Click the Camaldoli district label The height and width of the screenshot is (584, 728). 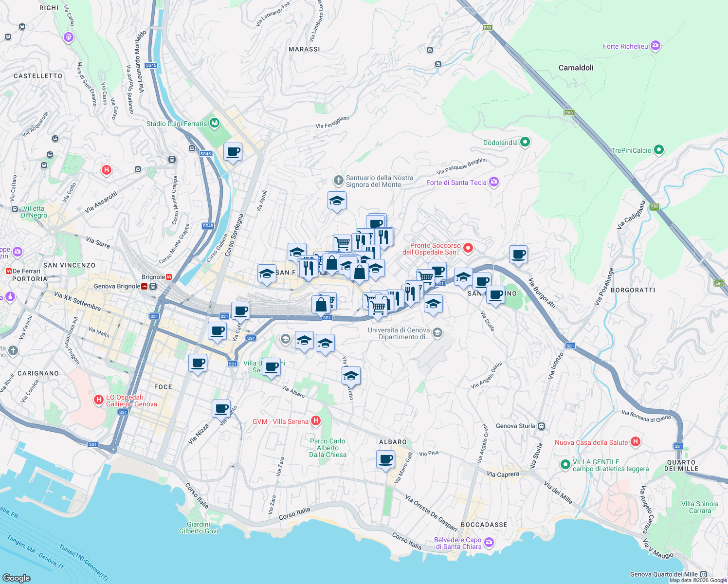click(576, 68)
